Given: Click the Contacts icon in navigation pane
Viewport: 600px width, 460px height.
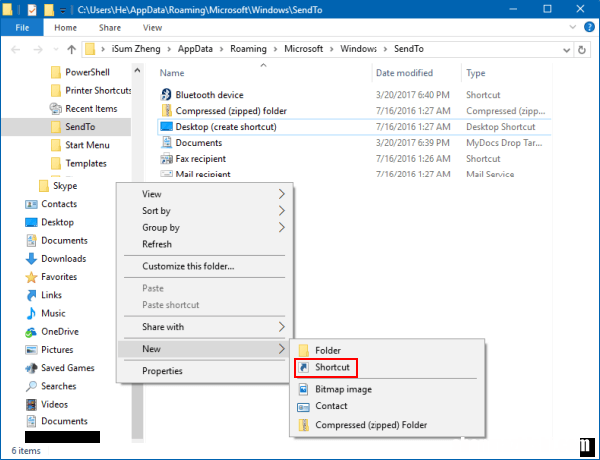Looking at the screenshot, I should (x=31, y=204).
